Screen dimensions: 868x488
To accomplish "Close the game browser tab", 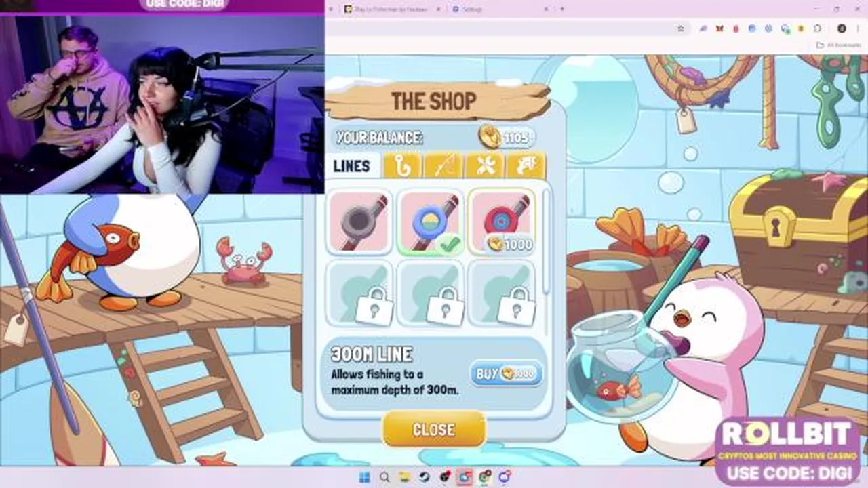I will [438, 9].
